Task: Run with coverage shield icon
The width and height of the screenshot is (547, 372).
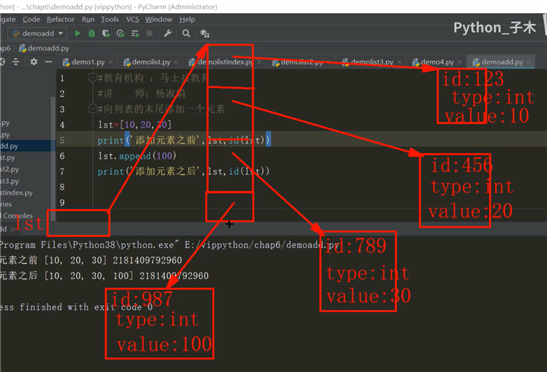Action: click(106, 34)
